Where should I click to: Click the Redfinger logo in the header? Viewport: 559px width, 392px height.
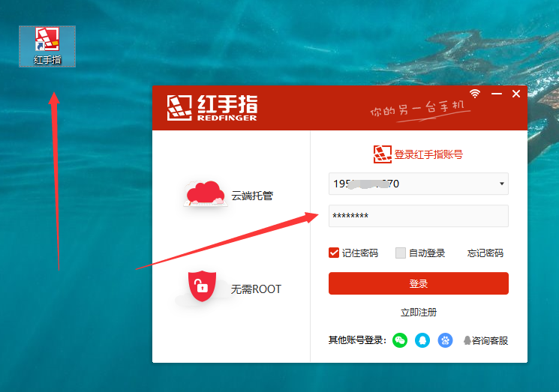tap(212, 107)
